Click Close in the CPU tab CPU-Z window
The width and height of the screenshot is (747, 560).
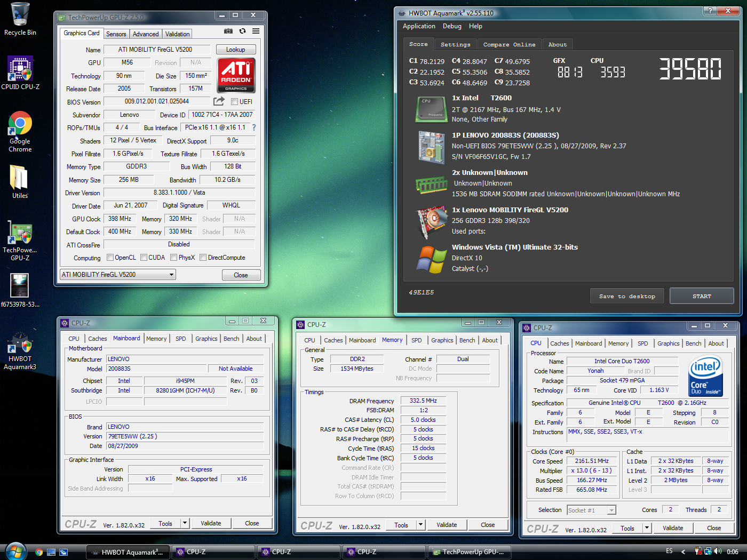(714, 528)
